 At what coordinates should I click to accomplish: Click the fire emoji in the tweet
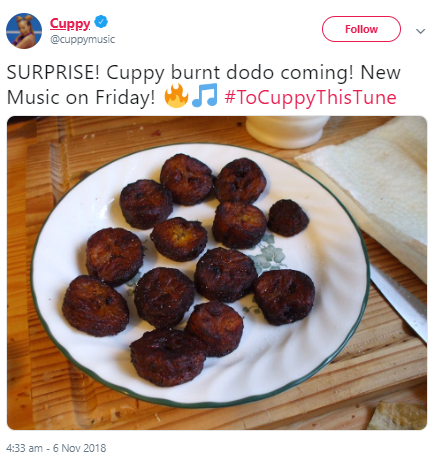[176, 96]
